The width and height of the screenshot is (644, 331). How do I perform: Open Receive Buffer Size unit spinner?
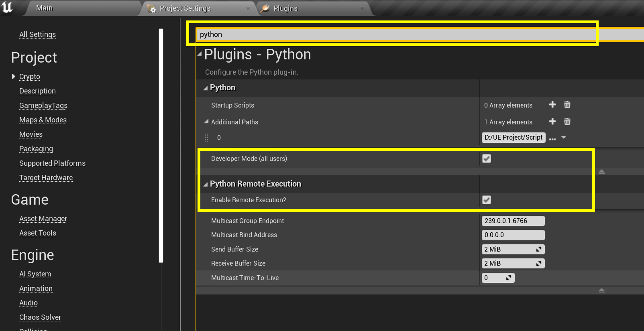(539, 263)
